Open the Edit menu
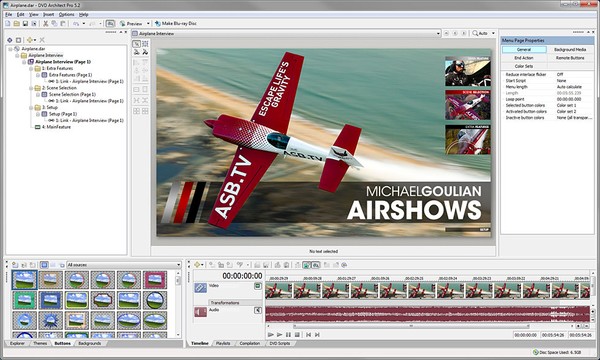The image size is (600, 360). point(21,15)
